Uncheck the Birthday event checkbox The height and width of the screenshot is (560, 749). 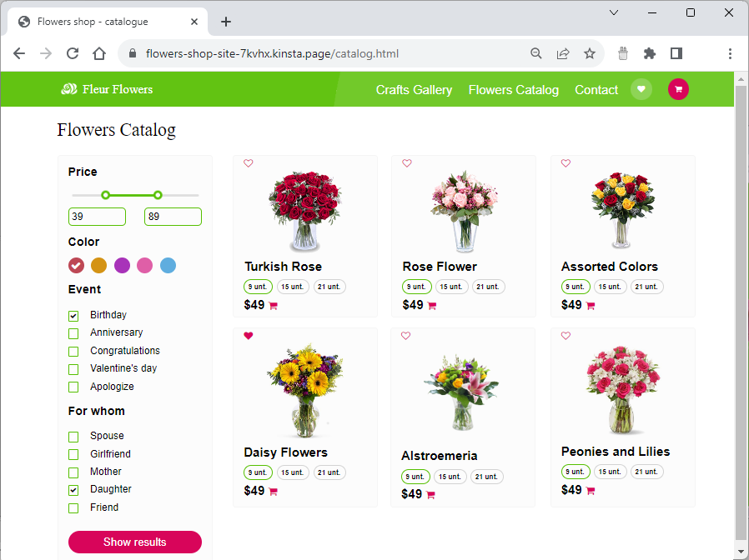(x=73, y=316)
